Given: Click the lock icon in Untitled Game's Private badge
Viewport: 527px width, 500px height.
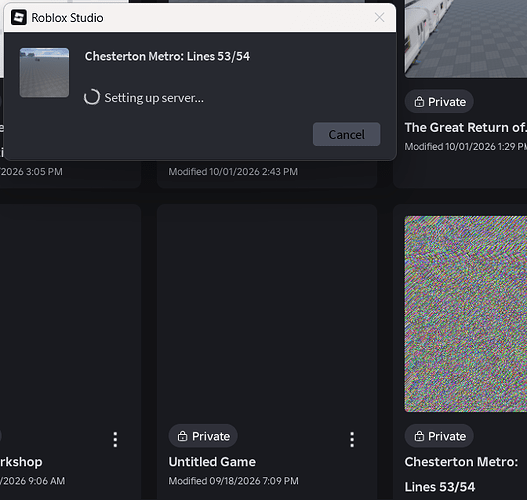Looking at the screenshot, I should pyautogui.click(x=182, y=436).
